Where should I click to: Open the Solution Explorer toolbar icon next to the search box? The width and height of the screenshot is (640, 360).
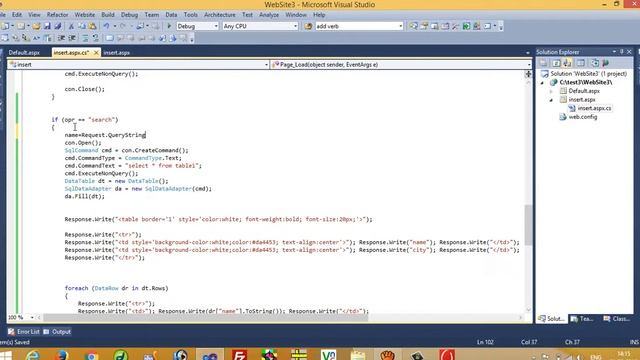(413, 26)
